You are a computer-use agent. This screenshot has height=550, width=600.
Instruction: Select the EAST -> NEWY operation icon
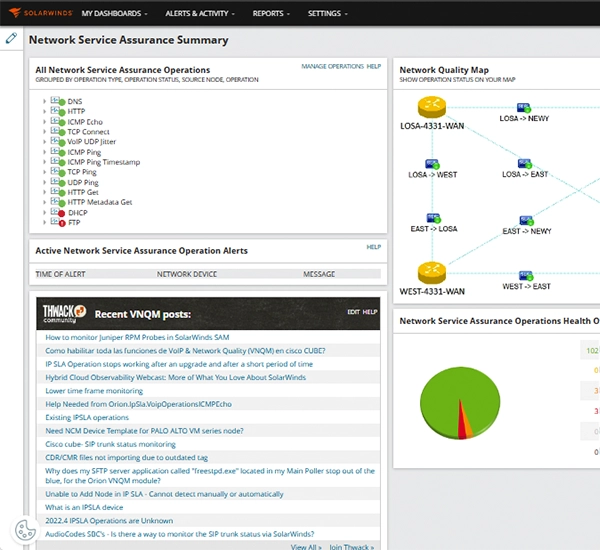527,220
